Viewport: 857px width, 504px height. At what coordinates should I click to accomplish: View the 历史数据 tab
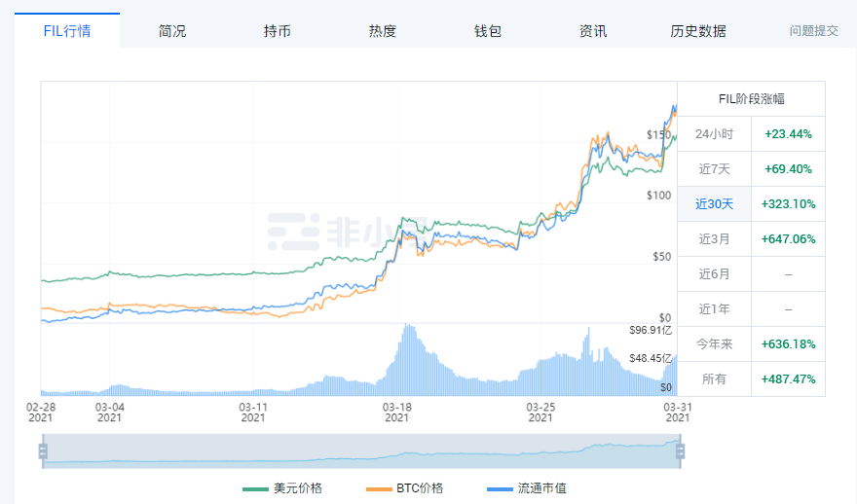[x=698, y=31]
